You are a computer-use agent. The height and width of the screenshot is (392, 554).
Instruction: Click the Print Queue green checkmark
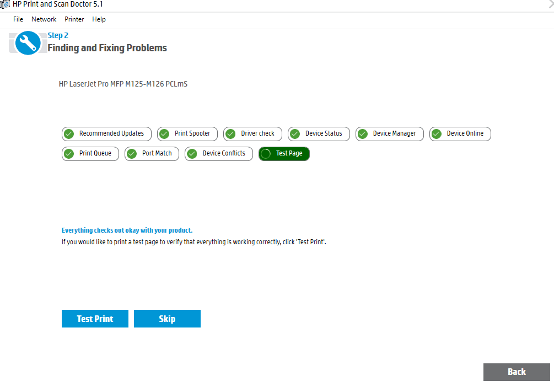(x=69, y=154)
